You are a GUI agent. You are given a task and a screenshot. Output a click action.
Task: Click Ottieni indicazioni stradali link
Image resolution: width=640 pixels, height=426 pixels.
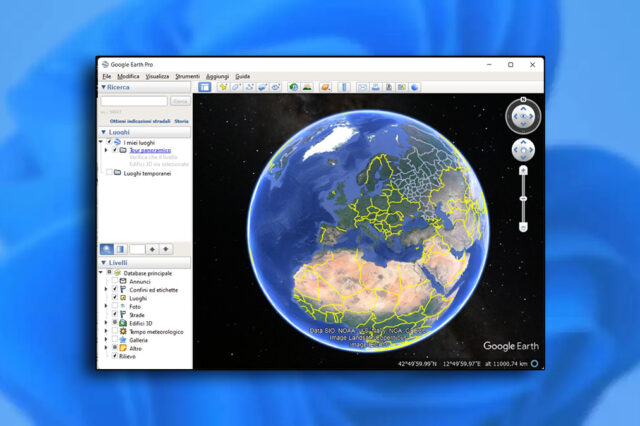[x=140, y=121]
